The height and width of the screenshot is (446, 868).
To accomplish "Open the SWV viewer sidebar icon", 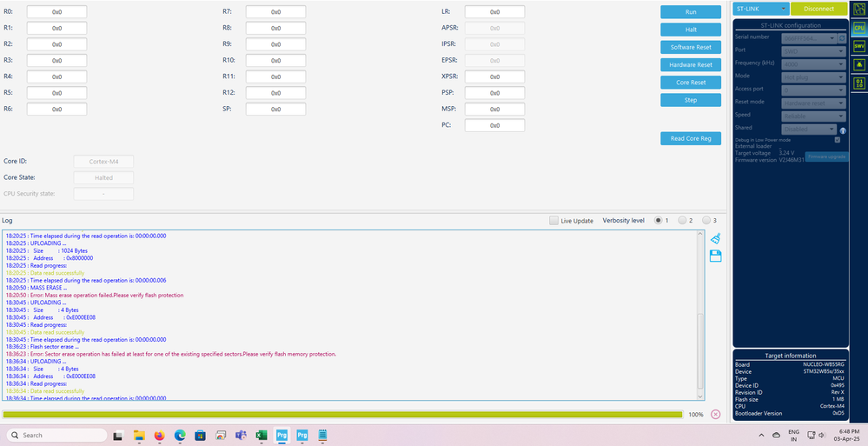I will coord(859,46).
